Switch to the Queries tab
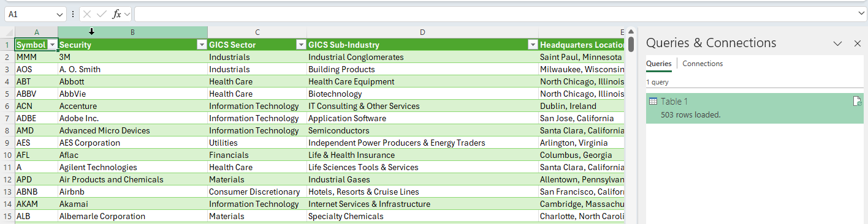The height and width of the screenshot is (224, 868). pyautogui.click(x=659, y=64)
